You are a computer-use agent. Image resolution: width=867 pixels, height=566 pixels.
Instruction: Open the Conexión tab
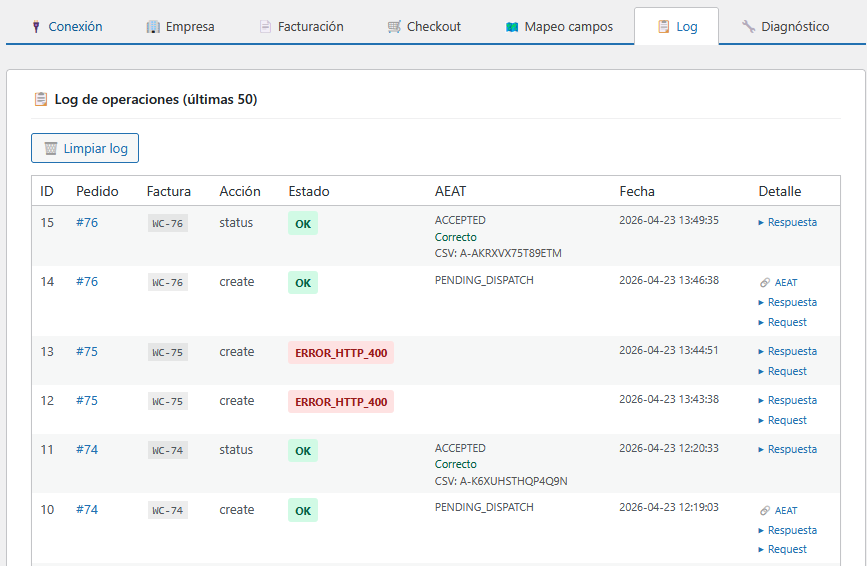66,27
